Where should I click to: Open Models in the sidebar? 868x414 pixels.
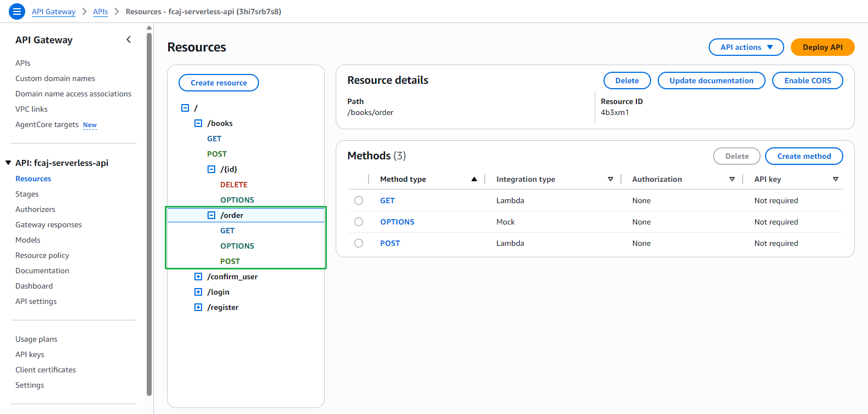click(28, 240)
